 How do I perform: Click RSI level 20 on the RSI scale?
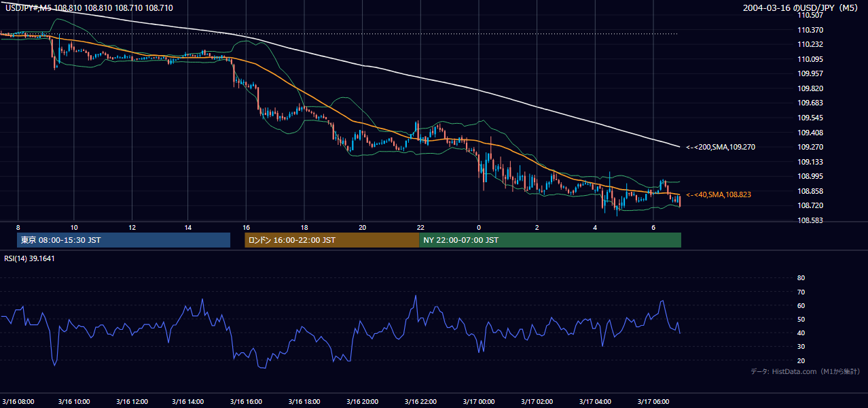[801, 360]
